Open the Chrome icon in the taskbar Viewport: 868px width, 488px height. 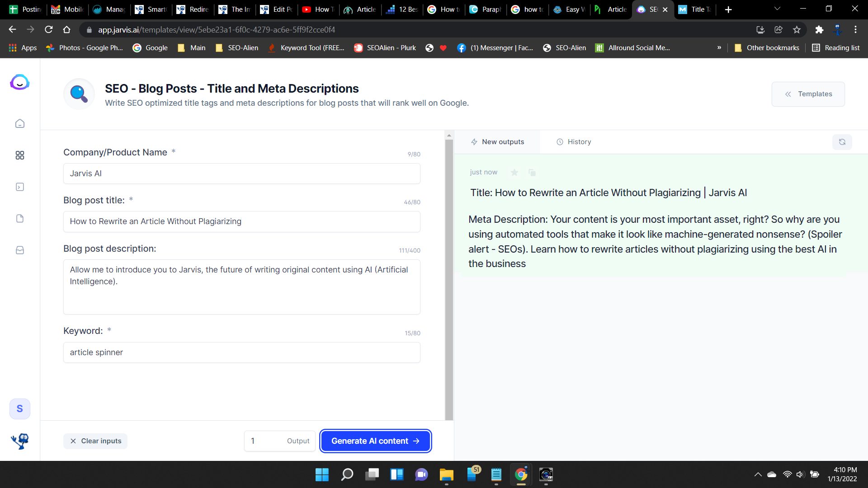tap(521, 474)
